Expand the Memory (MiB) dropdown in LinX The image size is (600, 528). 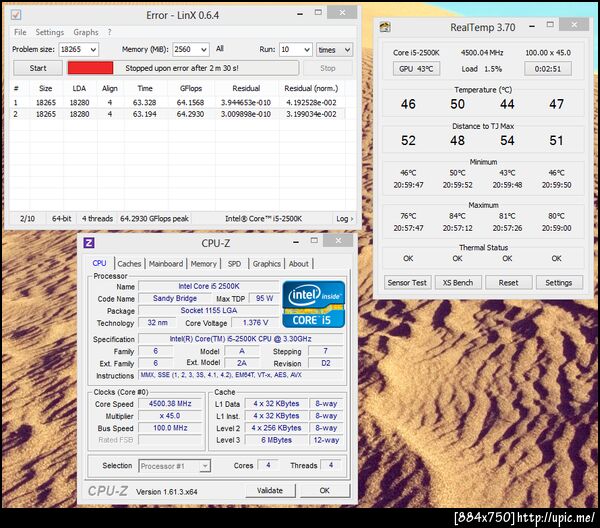pyautogui.click(x=204, y=50)
